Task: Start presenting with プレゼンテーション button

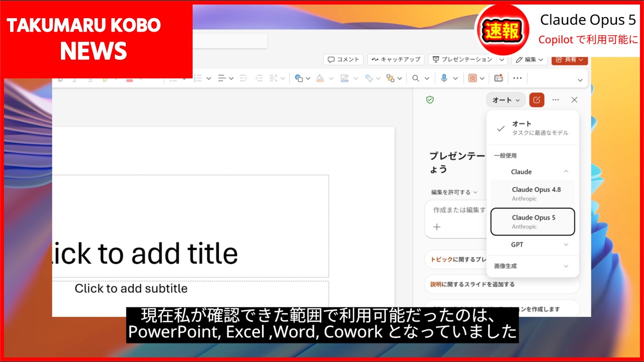Action: (x=462, y=59)
